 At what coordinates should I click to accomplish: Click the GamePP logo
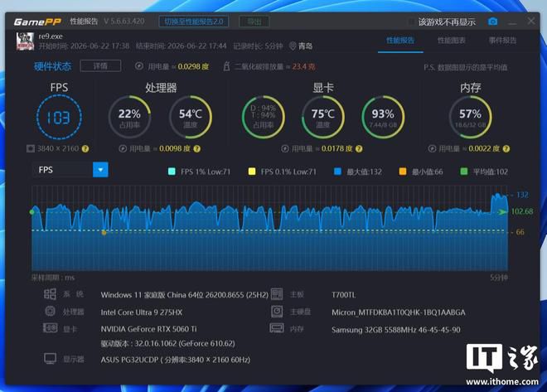(x=37, y=22)
